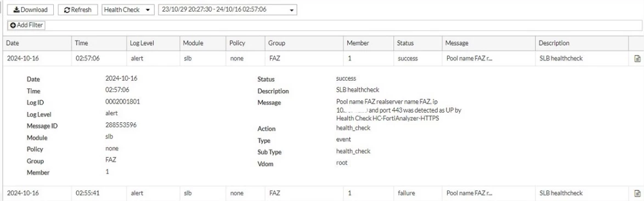Click the Type value event
This screenshot has width=644, height=201.
click(343, 139)
